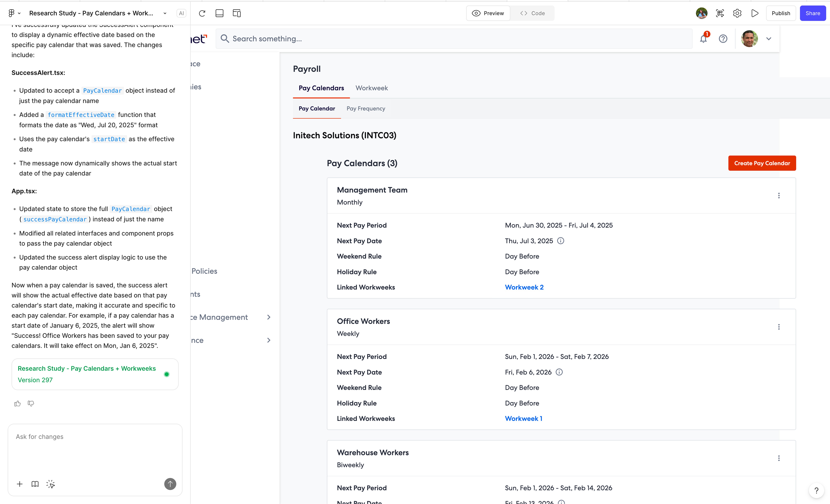Open file name dropdown chevron
Viewport: 830px width, 504px height.
165,13
